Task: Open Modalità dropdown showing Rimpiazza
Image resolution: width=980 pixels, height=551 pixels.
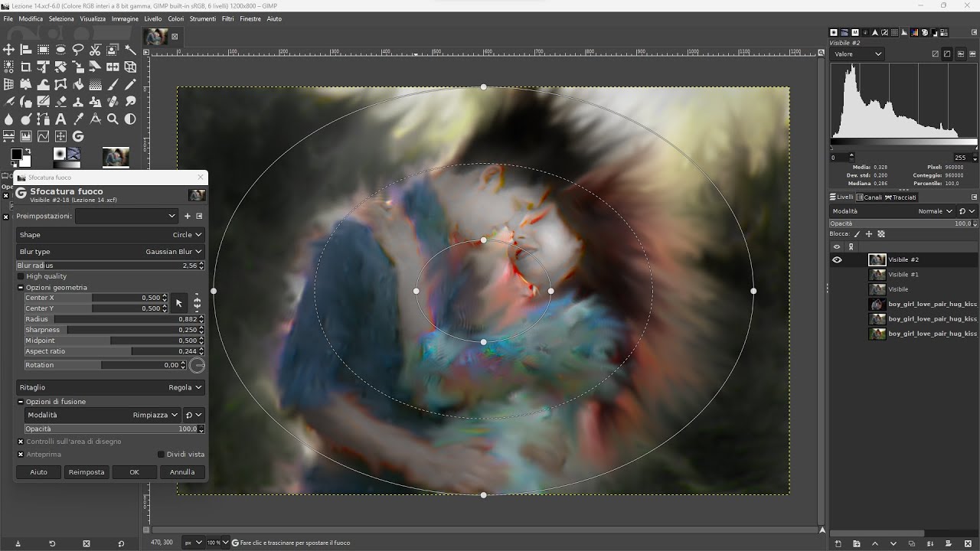Action: click(x=103, y=415)
